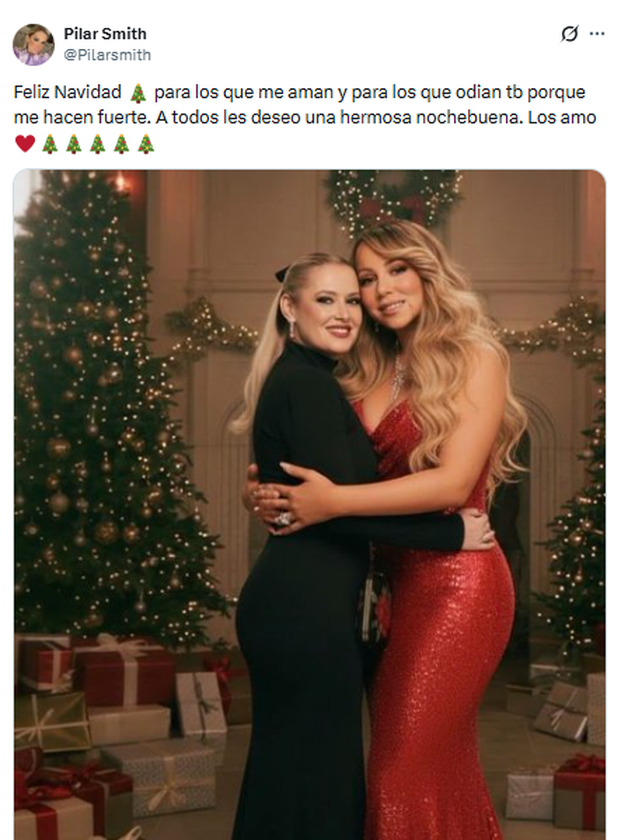Click the "Feliz Navidad" tweet text

tap(67, 93)
